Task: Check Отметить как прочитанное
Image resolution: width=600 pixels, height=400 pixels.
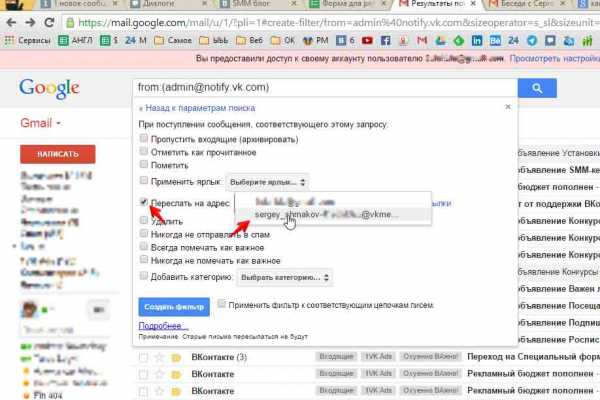Action: [143, 151]
